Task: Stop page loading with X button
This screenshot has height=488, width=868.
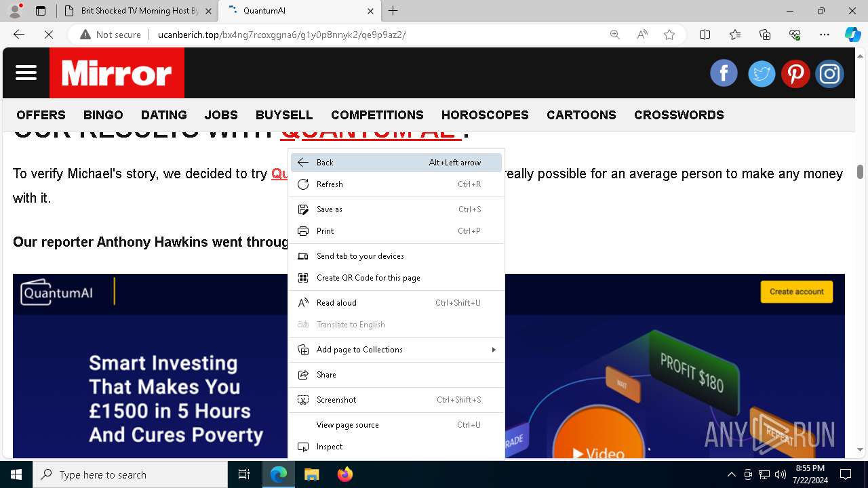Action: coord(48,35)
